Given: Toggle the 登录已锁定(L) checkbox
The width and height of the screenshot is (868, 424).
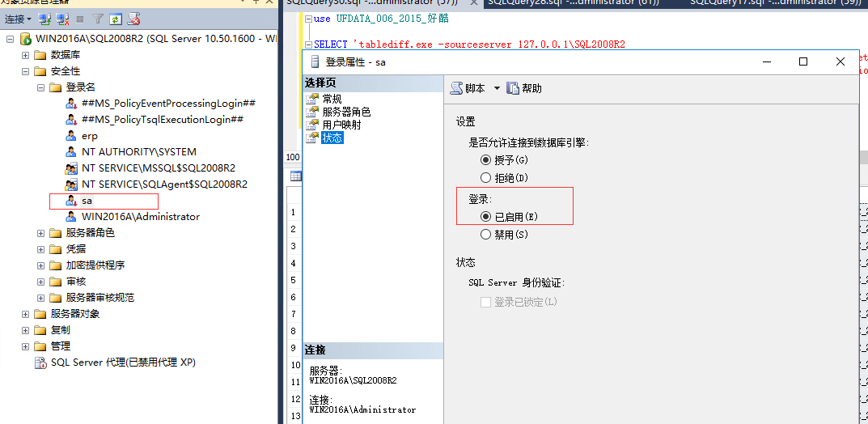Looking at the screenshot, I should pos(485,303).
